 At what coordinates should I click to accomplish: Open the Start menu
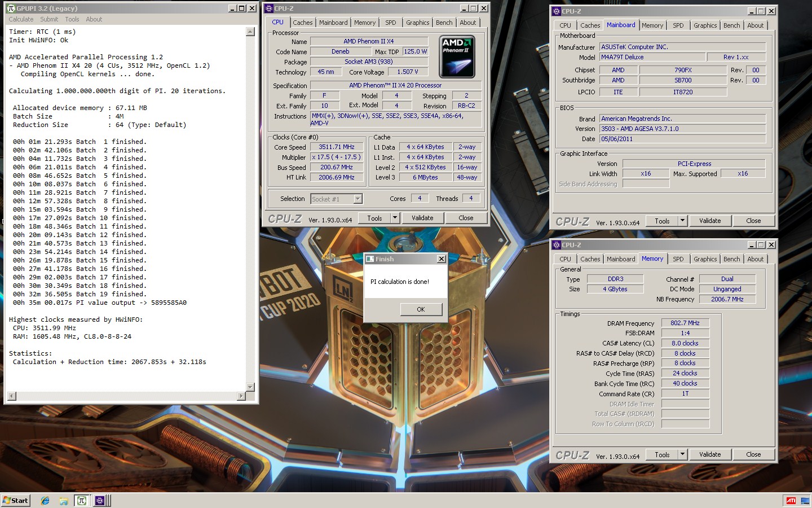16,500
